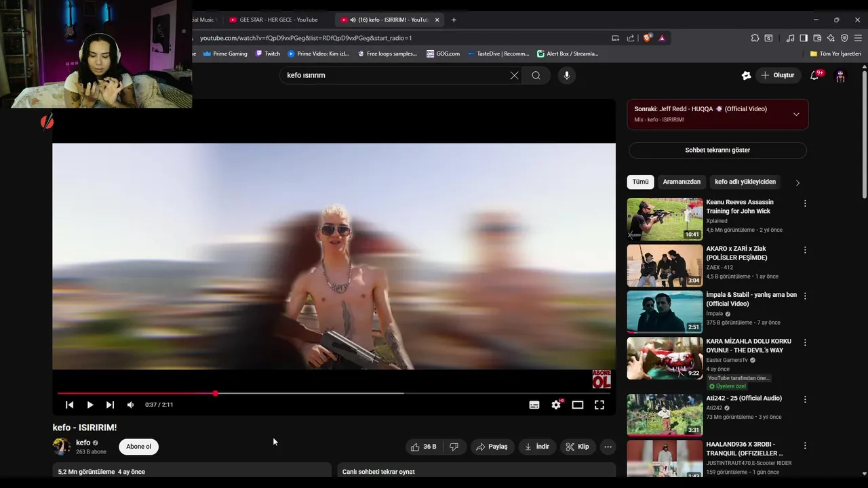Open a new browser tab with plus
Screen dimensions: 868x488
(x=454, y=20)
